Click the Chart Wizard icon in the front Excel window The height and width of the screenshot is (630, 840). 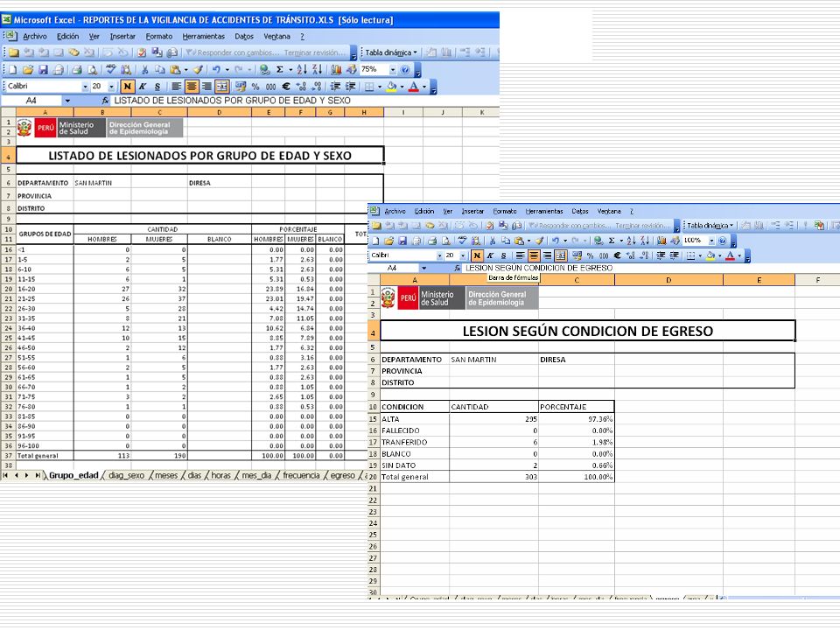tap(661, 241)
